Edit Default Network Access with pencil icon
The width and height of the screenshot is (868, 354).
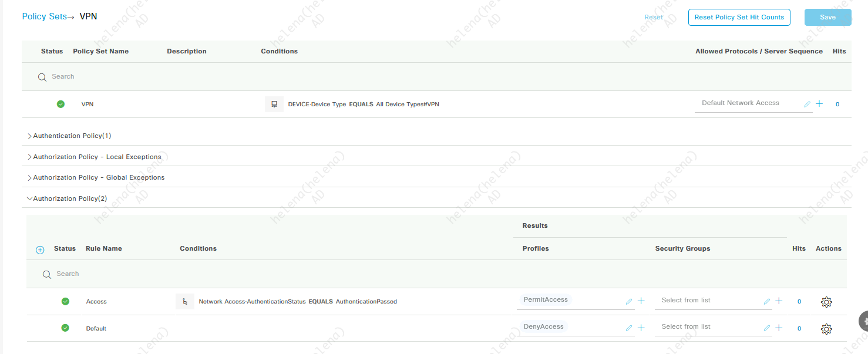[807, 104]
